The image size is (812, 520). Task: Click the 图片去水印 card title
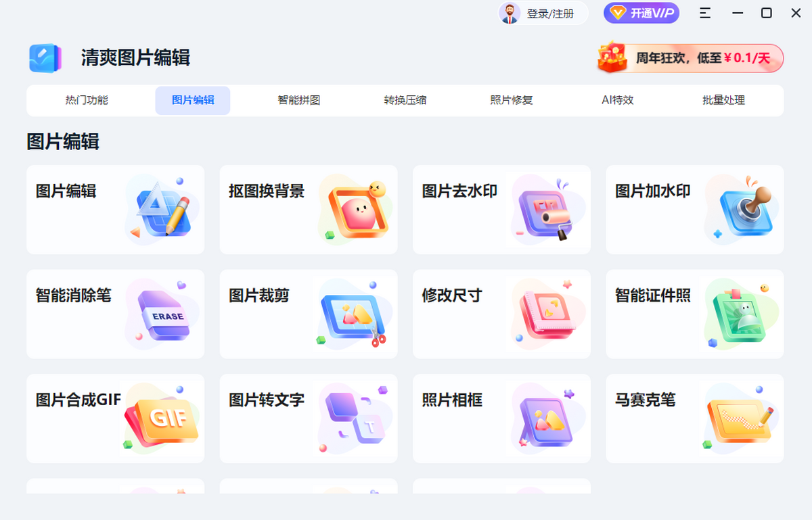(460, 191)
